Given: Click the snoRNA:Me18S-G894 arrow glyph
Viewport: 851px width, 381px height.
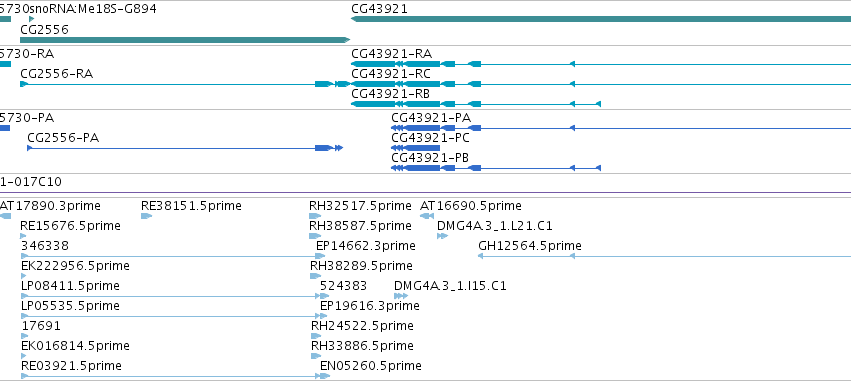Looking at the screenshot, I should [32, 19].
